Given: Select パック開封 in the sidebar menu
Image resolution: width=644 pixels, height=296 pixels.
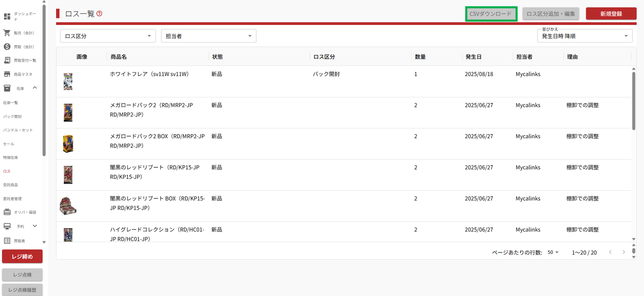Looking at the screenshot, I should [x=12, y=117].
